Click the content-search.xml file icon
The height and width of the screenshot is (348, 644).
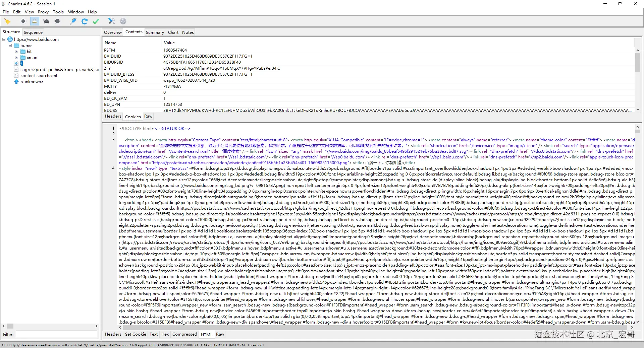pos(16,75)
